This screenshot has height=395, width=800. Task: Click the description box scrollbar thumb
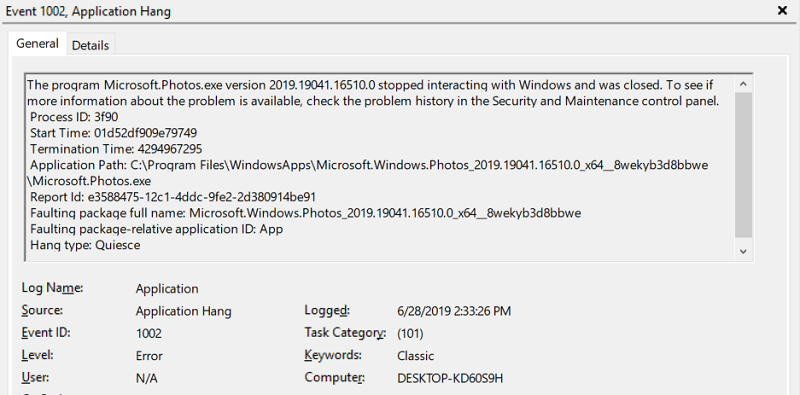pyautogui.click(x=743, y=164)
